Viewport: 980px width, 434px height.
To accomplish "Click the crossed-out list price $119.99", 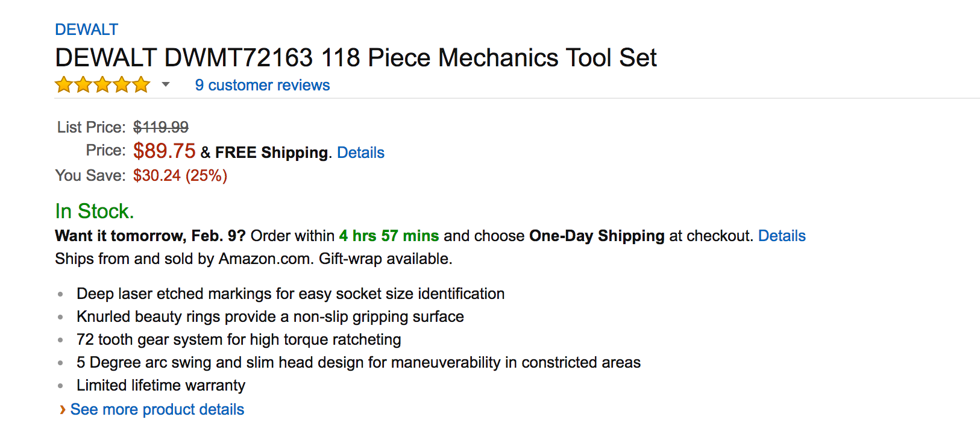I will tap(160, 127).
